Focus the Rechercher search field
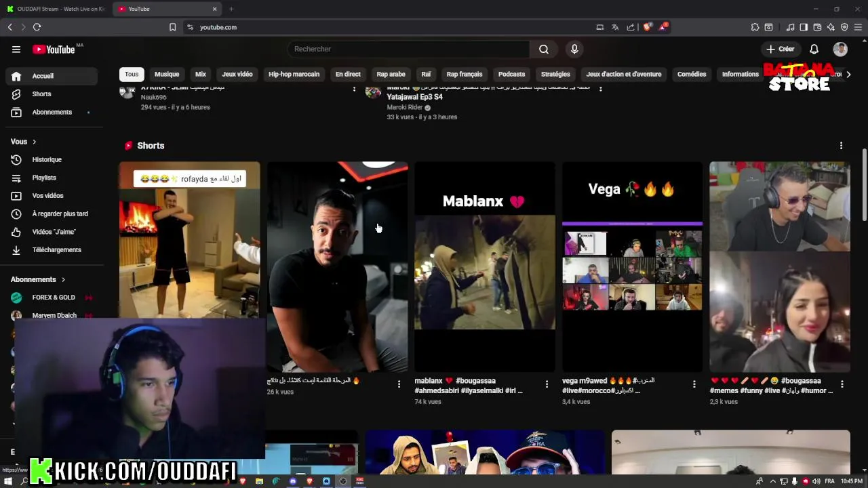 pos(408,49)
